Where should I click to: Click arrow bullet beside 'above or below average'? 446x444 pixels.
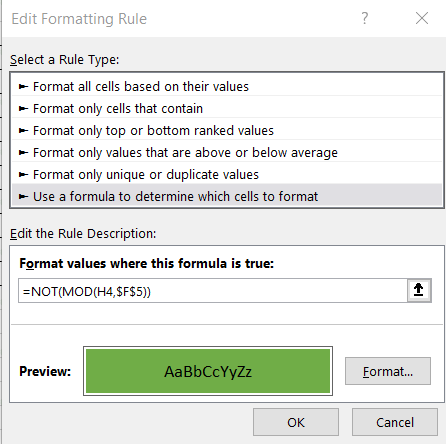(x=23, y=153)
